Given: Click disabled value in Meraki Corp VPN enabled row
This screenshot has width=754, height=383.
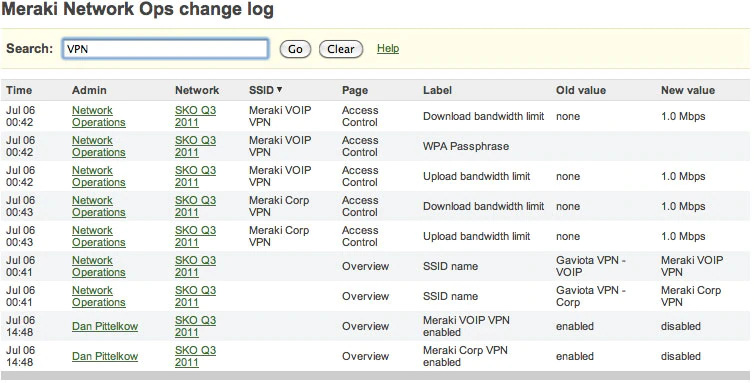Looking at the screenshot, I should [x=680, y=356].
